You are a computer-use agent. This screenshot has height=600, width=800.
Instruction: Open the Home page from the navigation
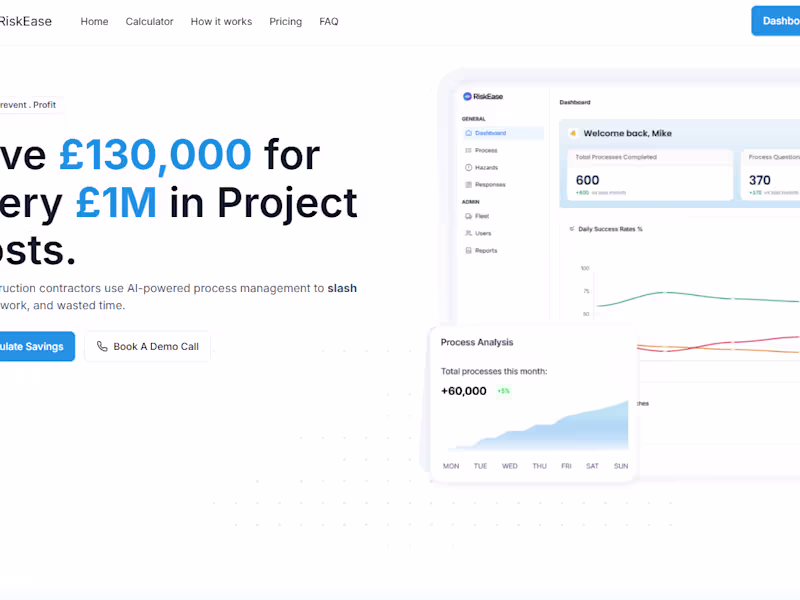point(94,21)
